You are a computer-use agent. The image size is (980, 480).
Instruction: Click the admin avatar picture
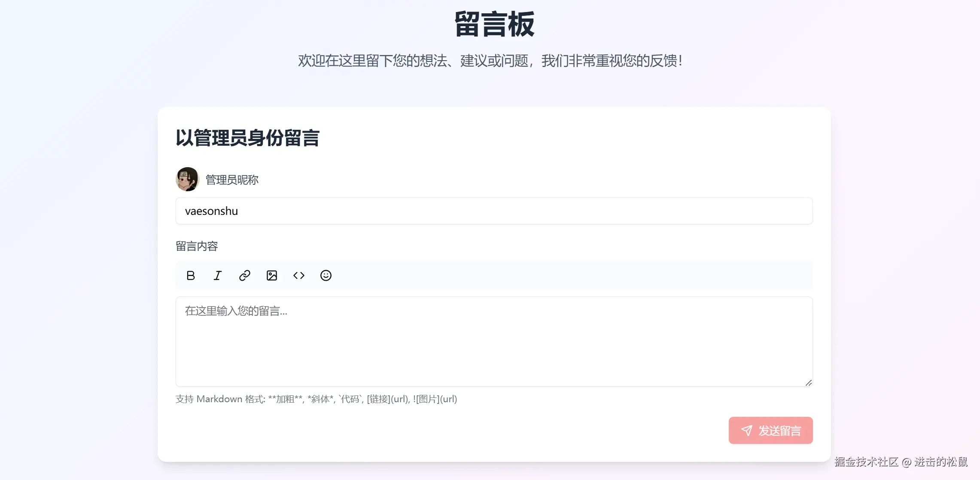(187, 179)
